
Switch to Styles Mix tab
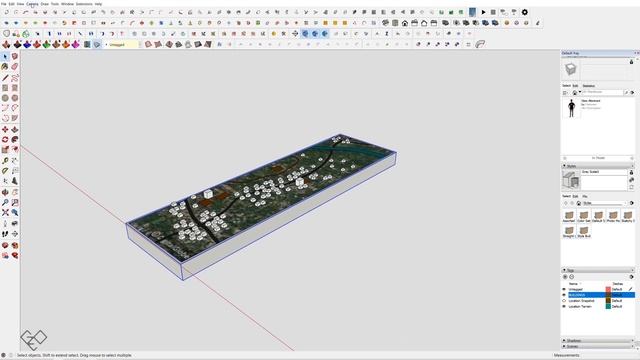585,196
